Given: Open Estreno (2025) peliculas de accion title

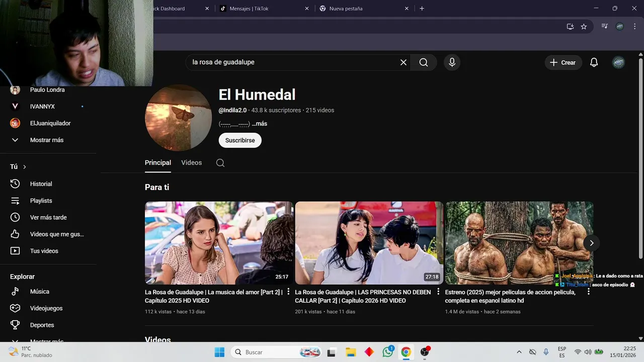Looking at the screenshot, I should (x=510, y=296).
